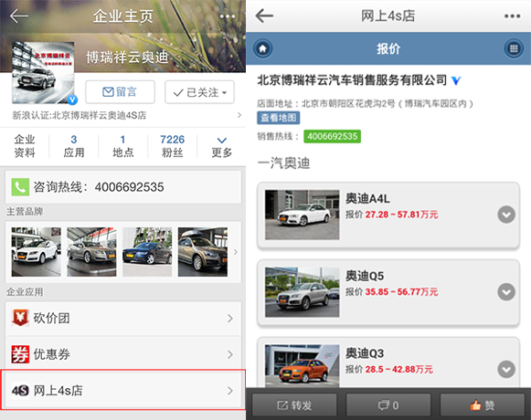Tap the chevron on the 砍价团 row
The image size is (531, 420).
(x=230, y=319)
